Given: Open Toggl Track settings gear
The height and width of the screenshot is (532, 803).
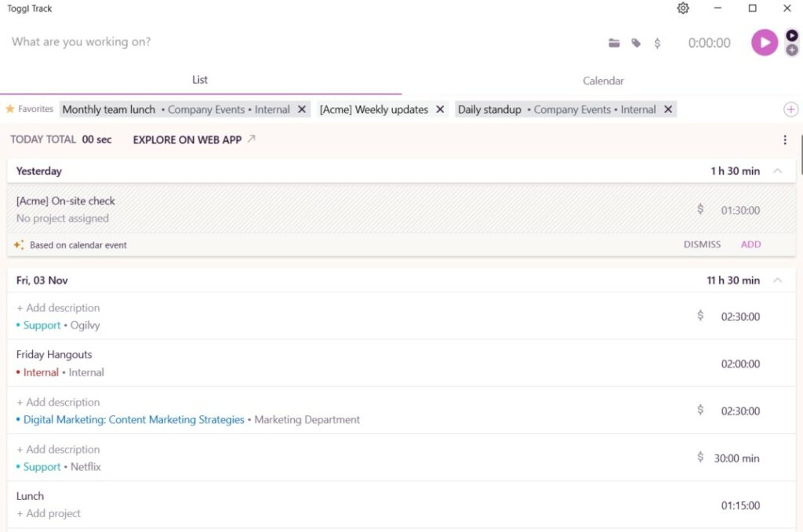Looking at the screenshot, I should 682,8.
